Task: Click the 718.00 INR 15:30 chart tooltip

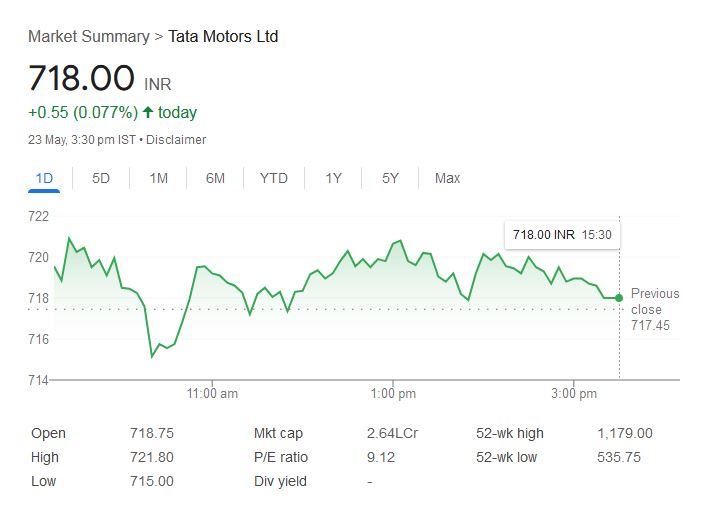Action: pos(561,234)
